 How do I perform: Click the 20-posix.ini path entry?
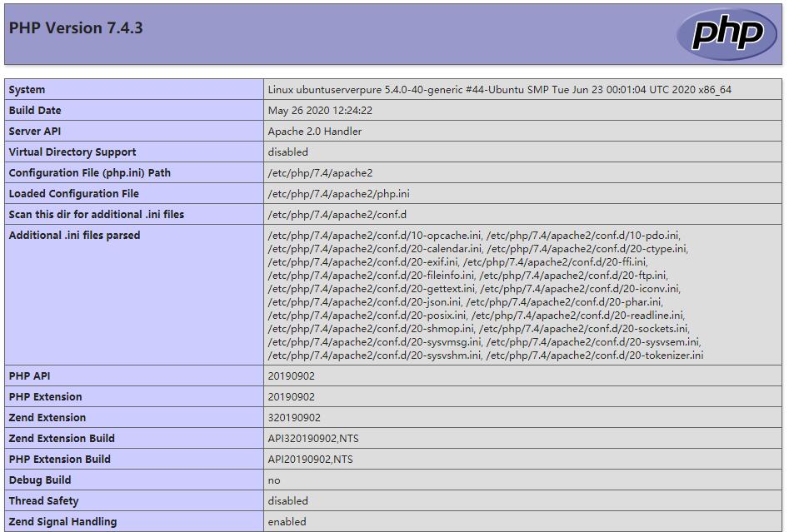pyautogui.click(x=367, y=316)
